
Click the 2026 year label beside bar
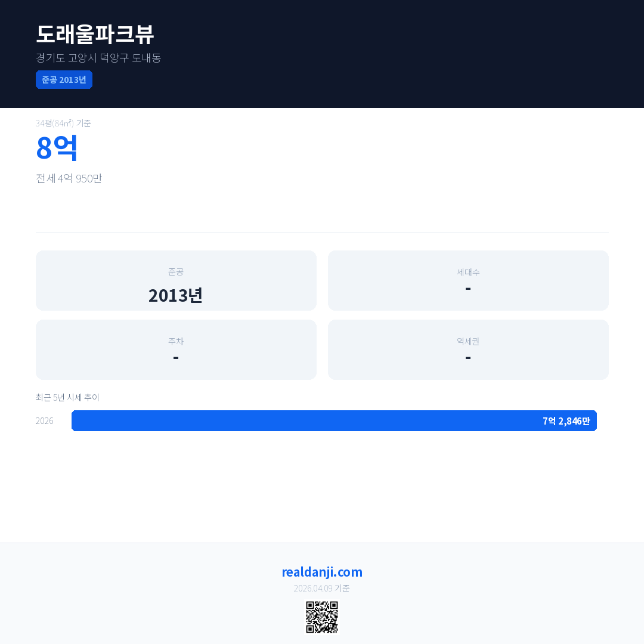pos(45,421)
